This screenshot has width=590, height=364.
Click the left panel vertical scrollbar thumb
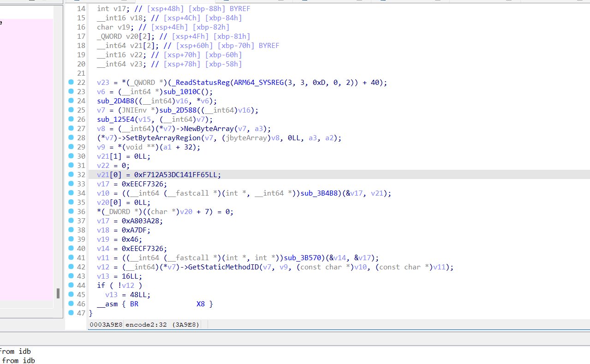58,293
